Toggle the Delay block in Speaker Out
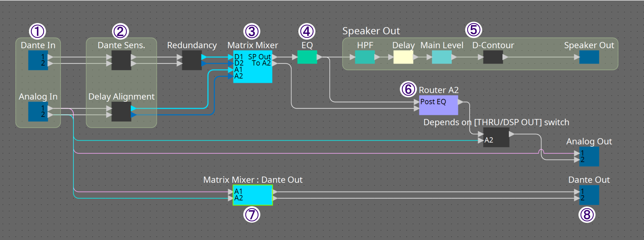Viewport: 644px width, 240px height. [403, 57]
